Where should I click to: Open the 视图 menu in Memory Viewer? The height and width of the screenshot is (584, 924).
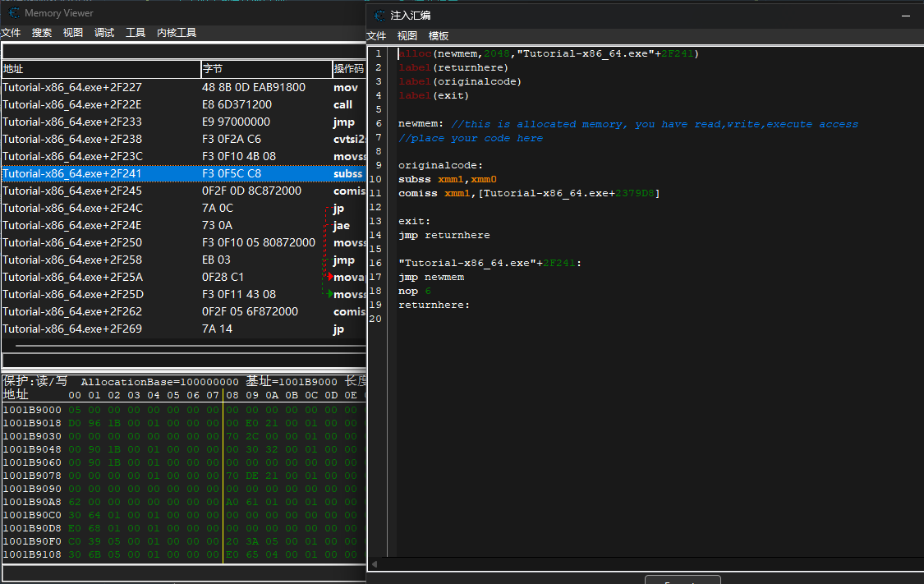(73, 33)
